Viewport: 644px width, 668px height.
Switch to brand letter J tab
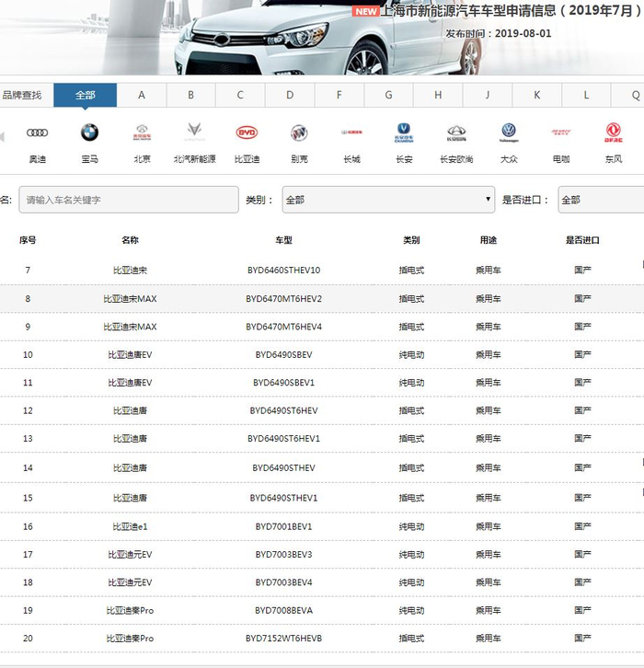click(488, 95)
